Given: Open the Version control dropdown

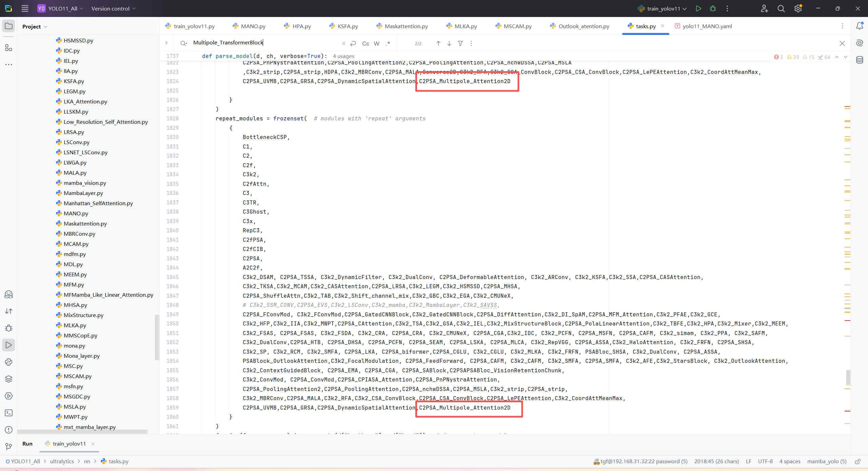Looking at the screenshot, I should tap(113, 8).
